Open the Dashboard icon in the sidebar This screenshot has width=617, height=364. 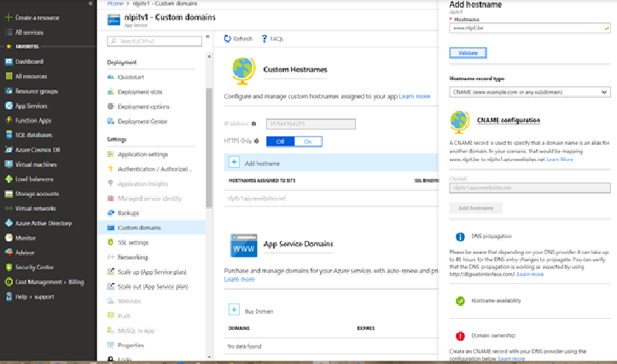tap(9, 61)
